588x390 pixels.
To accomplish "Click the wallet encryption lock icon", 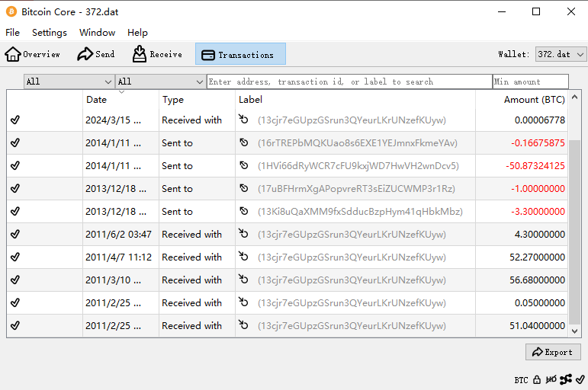I will point(537,379).
